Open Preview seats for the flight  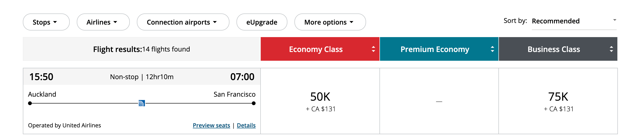(x=211, y=125)
